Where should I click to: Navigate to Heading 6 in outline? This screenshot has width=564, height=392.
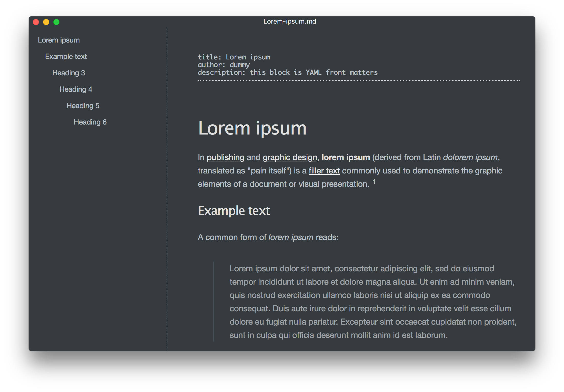click(90, 122)
